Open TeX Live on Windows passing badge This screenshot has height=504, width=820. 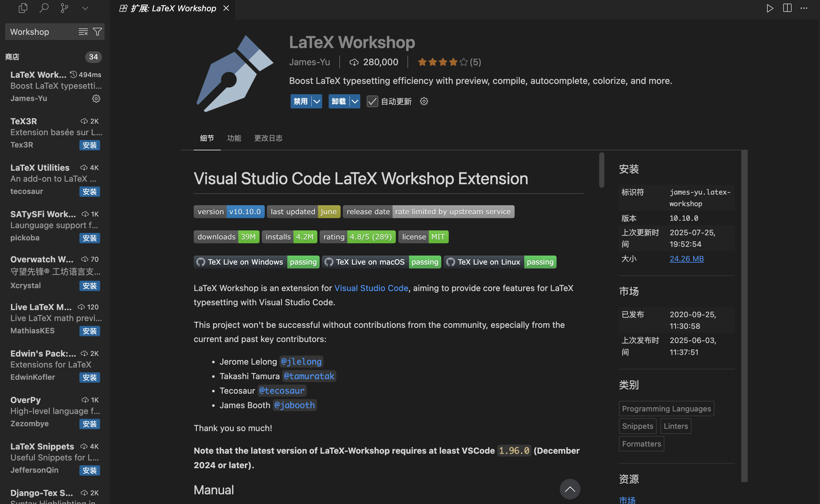pos(256,262)
